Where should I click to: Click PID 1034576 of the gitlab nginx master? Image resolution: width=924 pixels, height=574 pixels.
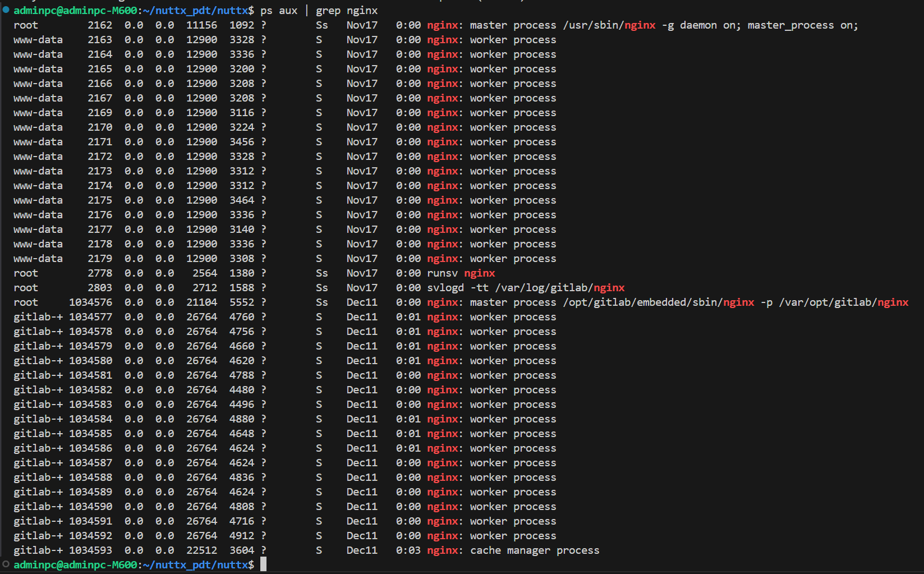[x=90, y=302]
